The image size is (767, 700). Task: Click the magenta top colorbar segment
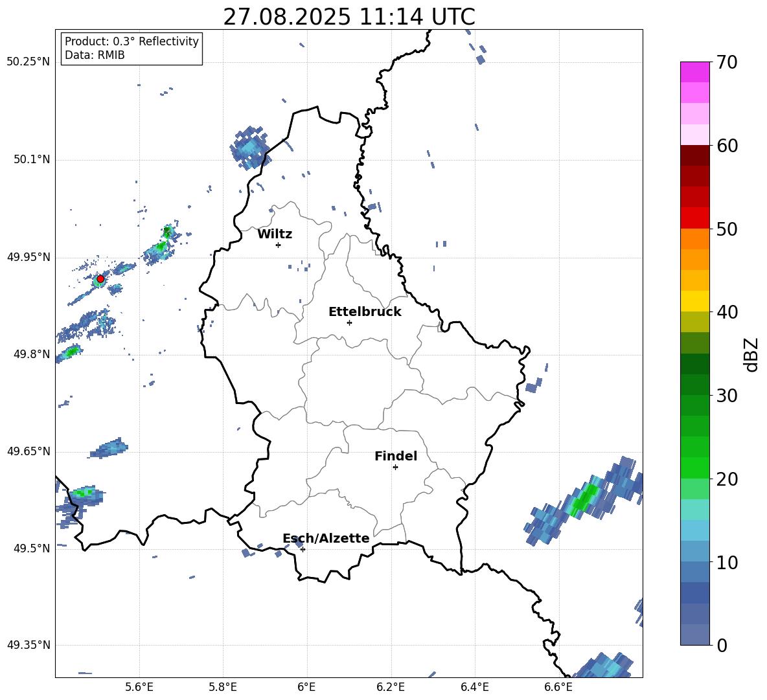694,73
